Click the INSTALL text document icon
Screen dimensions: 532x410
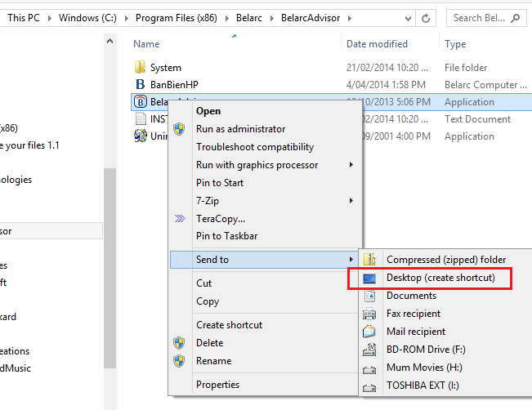point(141,118)
